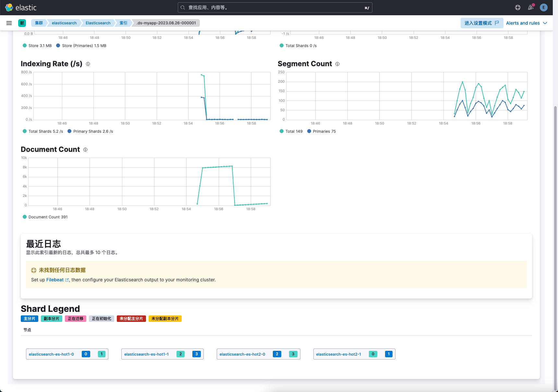The height and width of the screenshot is (392, 558).
Task: Click the Shard Legend heading
Action: (50, 309)
